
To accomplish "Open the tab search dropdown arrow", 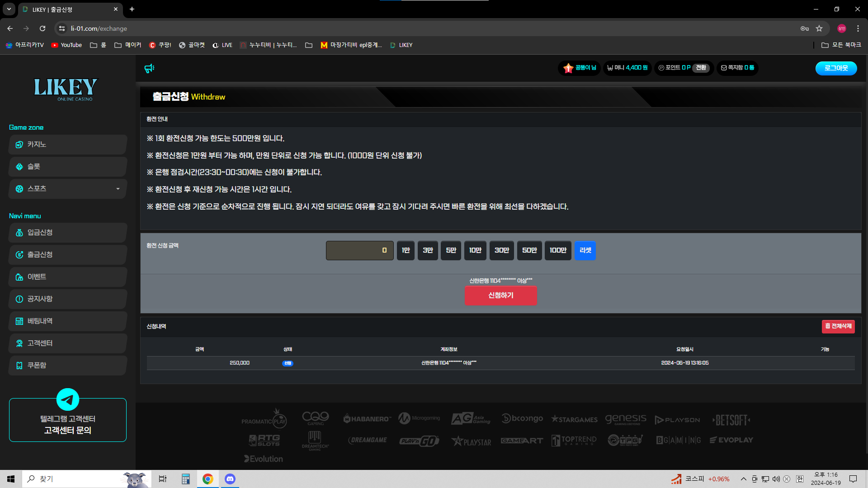I will tap(9, 9).
